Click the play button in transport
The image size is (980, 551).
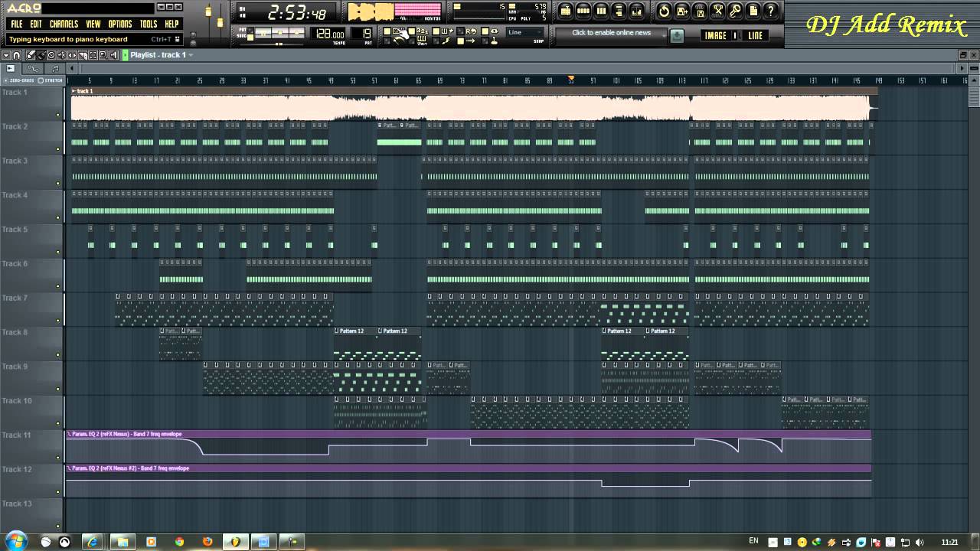click(263, 32)
